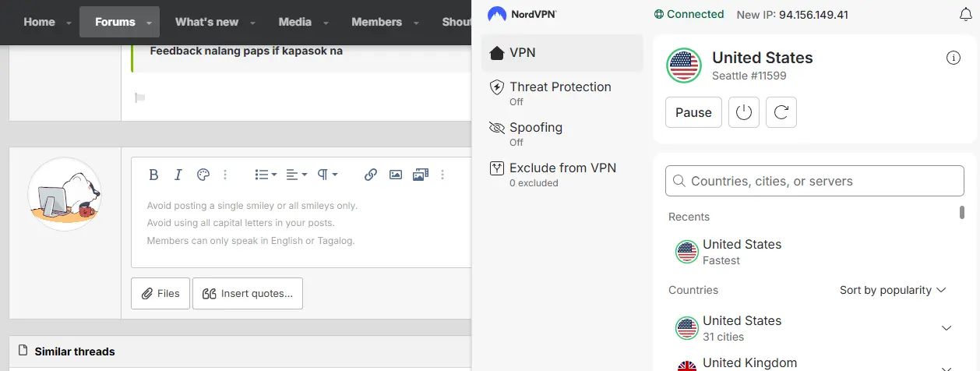Open the text alignment dropdown

pos(296,175)
